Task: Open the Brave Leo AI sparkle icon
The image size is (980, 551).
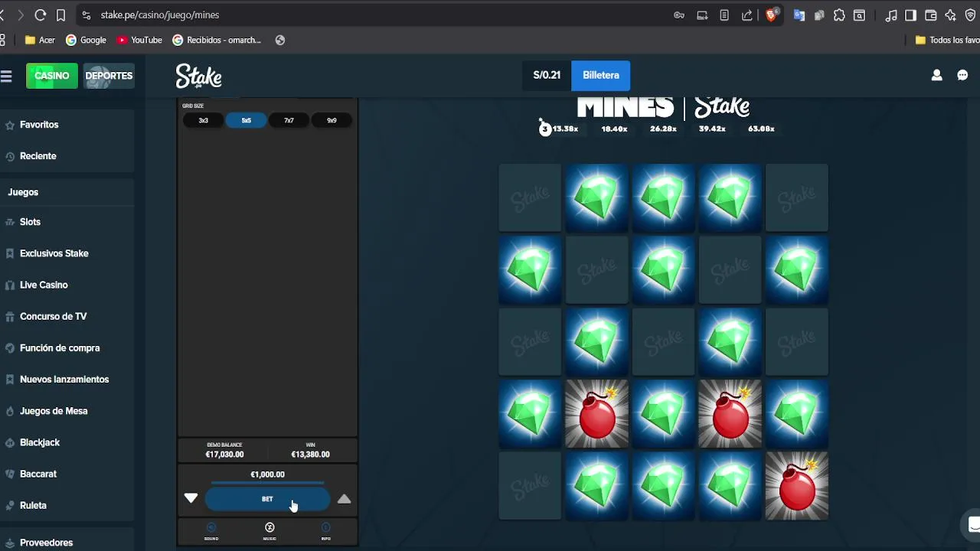Action: [951, 15]
